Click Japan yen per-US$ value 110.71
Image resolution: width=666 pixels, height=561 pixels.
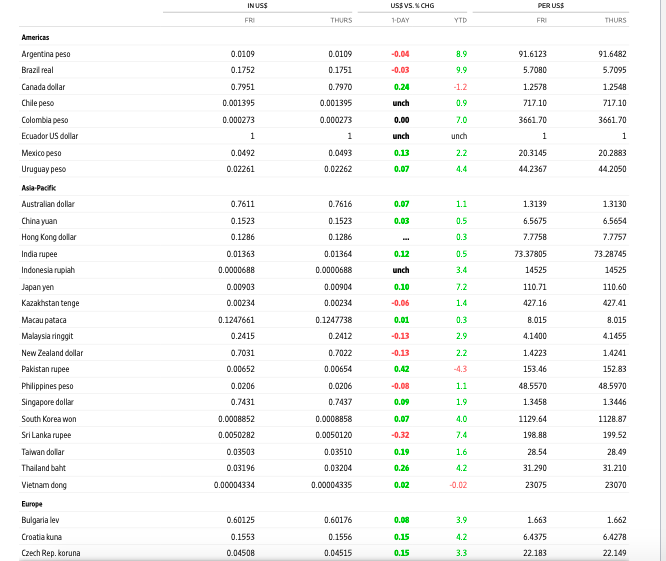535,287
